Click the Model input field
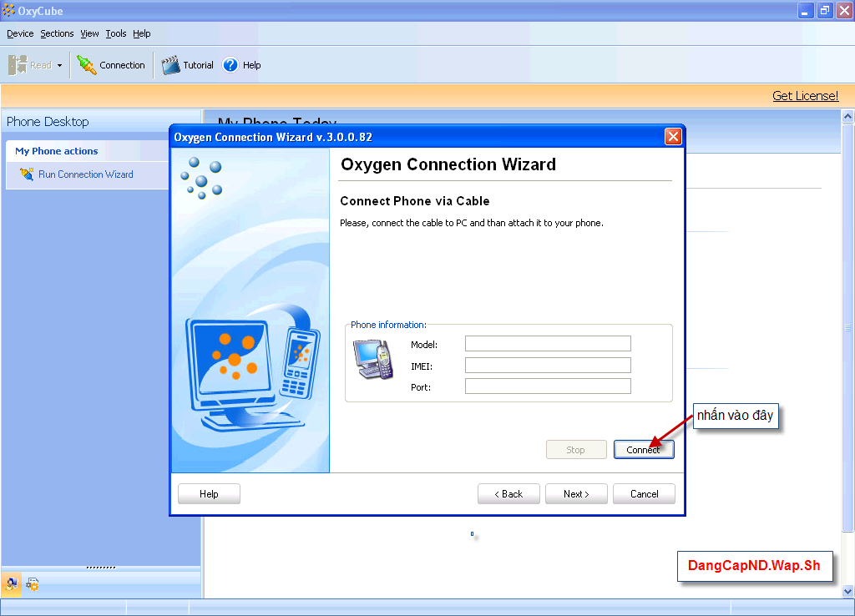 point(548,343)
